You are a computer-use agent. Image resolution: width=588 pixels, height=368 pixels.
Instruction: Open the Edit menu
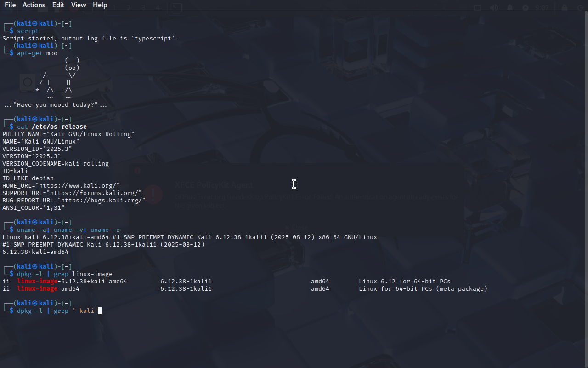[x=58, y=5]
